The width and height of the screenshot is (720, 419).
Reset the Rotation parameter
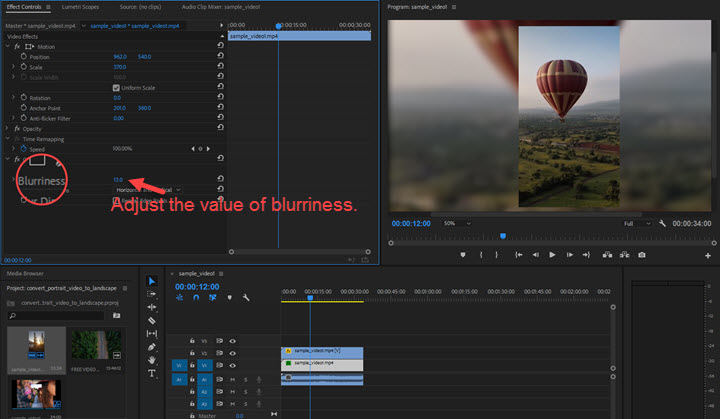[220, 96]
